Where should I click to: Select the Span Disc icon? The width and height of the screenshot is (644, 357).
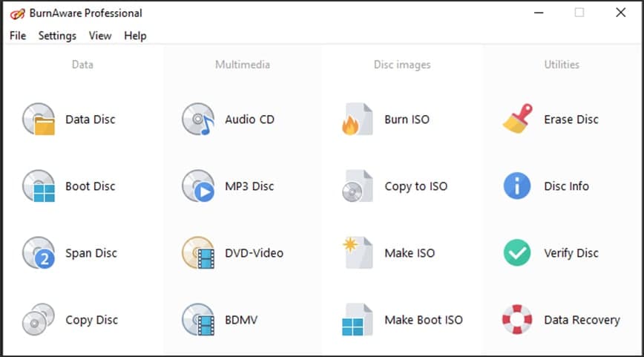39,253
